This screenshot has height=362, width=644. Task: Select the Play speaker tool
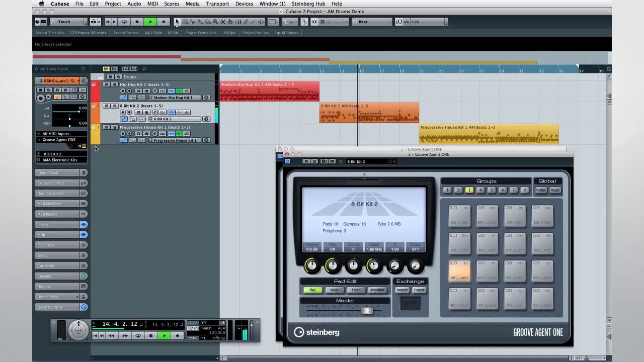[261, 22]
